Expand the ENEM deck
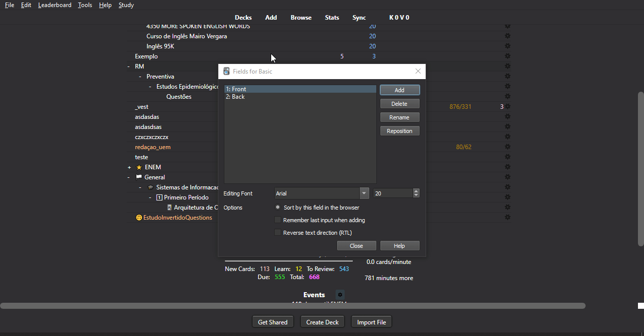The image size is (644, 336). tap(129, 167)
